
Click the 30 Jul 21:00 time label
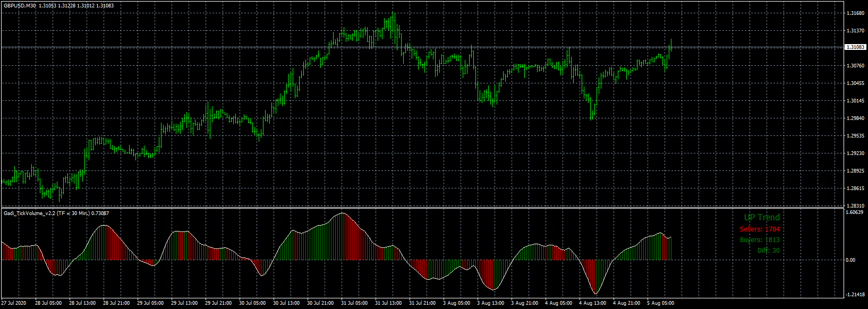point(320,303)
